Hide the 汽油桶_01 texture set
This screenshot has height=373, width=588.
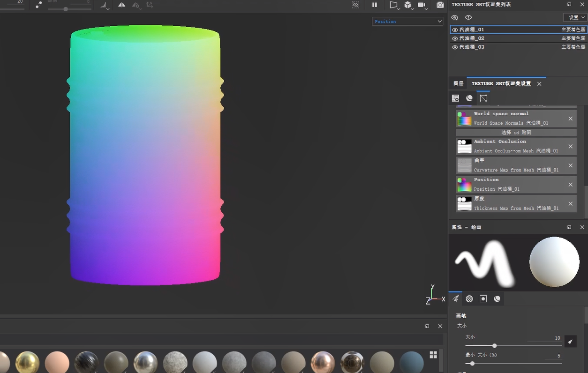pyautogui.click(x=455, y=30)
